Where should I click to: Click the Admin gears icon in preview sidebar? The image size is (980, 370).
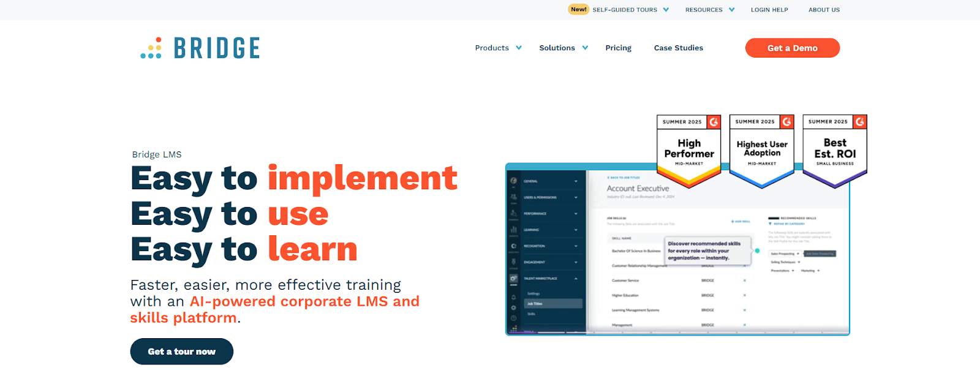[x=513, y=278]
